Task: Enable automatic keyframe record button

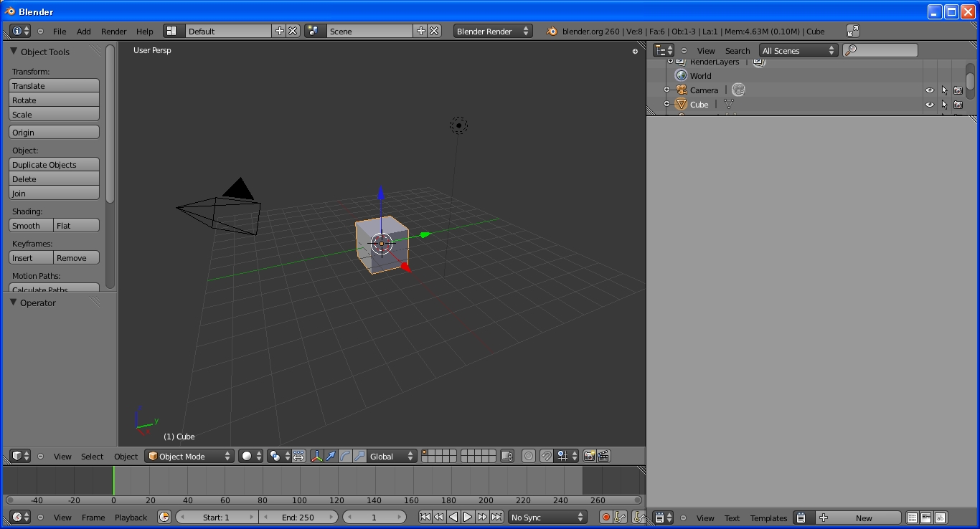Action: (x=606, y=517)
